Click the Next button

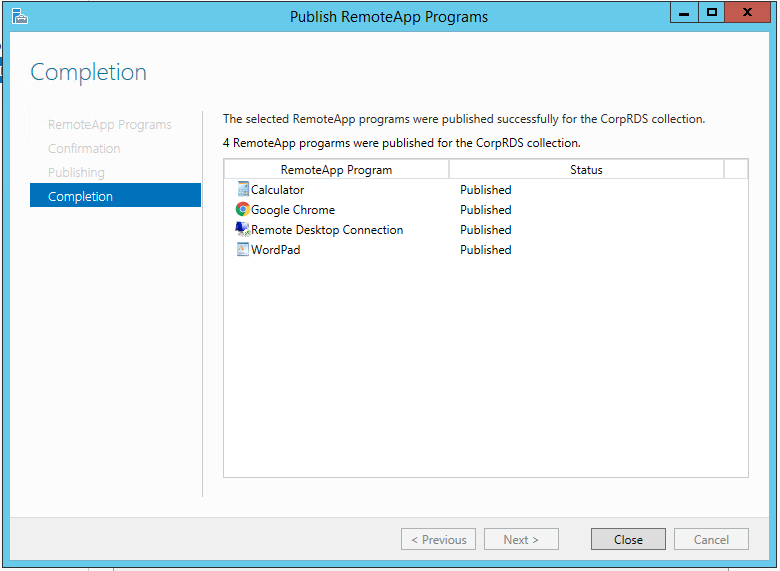point(521,539)
